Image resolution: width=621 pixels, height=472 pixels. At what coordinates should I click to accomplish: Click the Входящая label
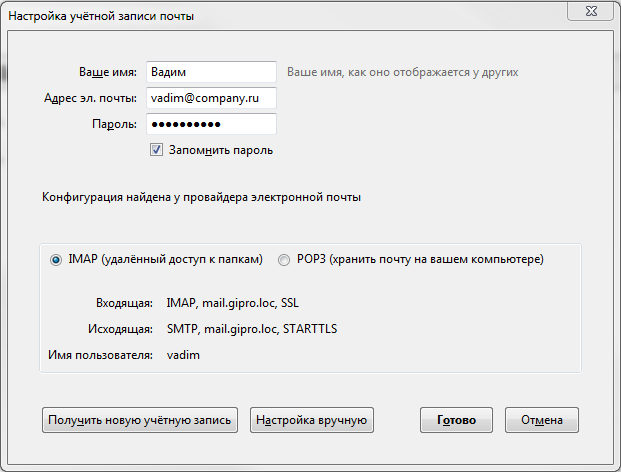click(x=124, y=303)
